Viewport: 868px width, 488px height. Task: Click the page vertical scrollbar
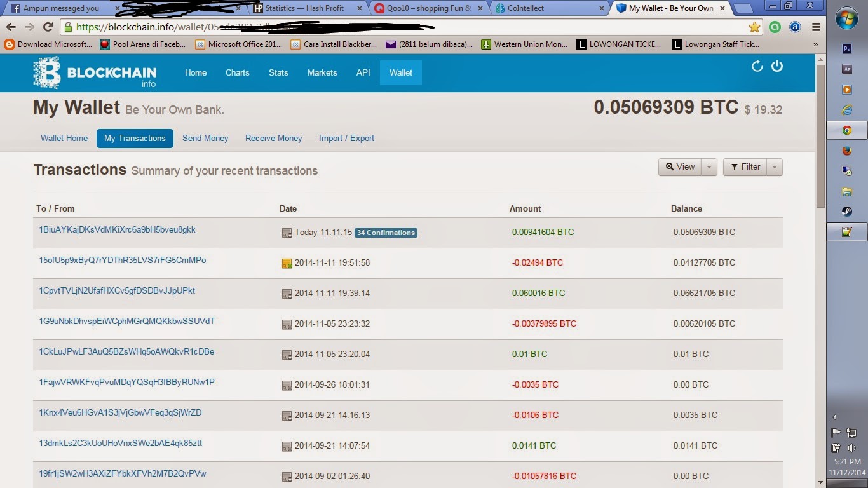[820, 137]
